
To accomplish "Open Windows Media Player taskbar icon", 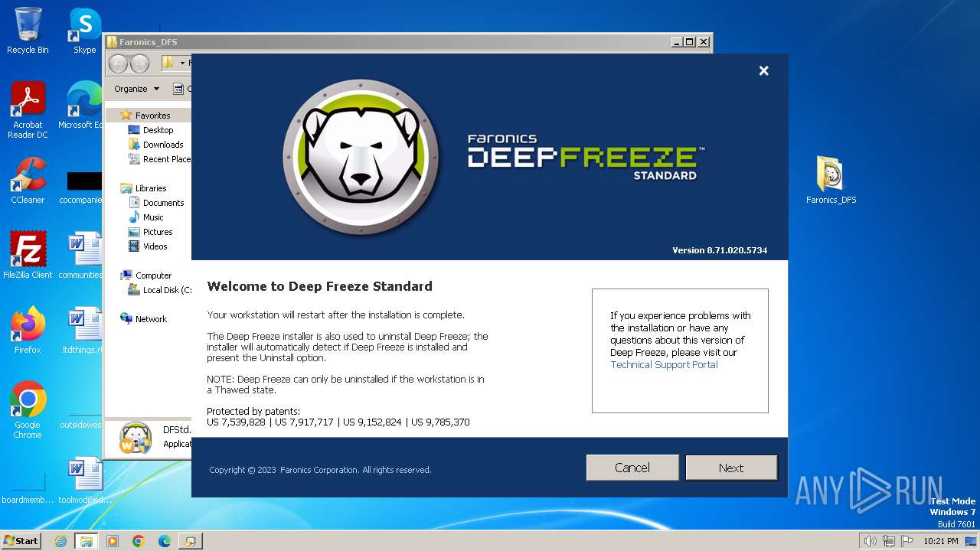I will coord(113,541).
